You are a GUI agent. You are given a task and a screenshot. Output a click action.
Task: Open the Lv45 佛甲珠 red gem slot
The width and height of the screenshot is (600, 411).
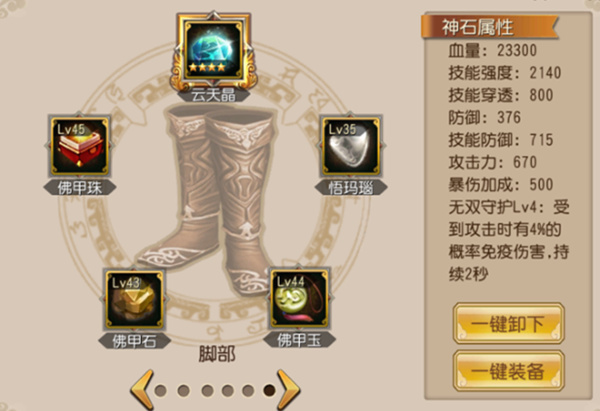79,146
